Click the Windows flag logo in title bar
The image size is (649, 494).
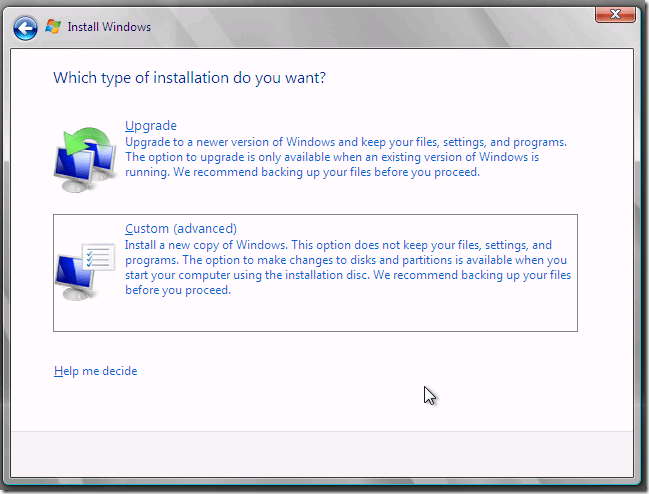pos(53,27)
